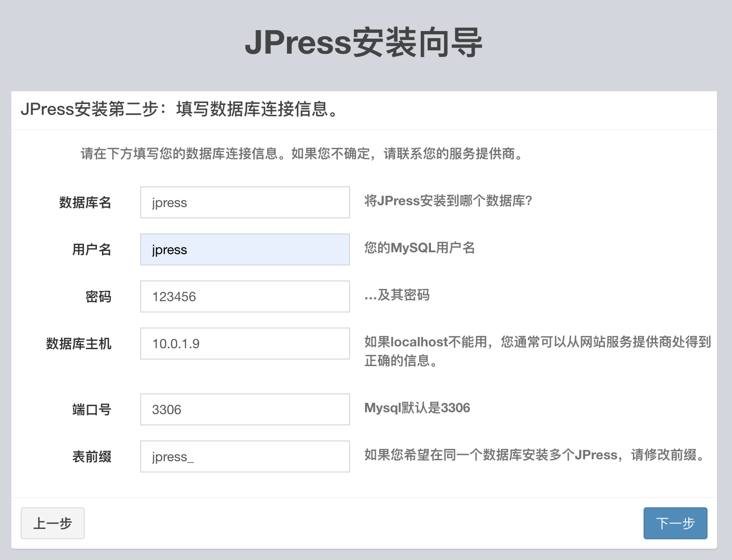Click the 端口号 field showing 3306
Viewport: 732px width, 560px height.
[x=245, y=409]
